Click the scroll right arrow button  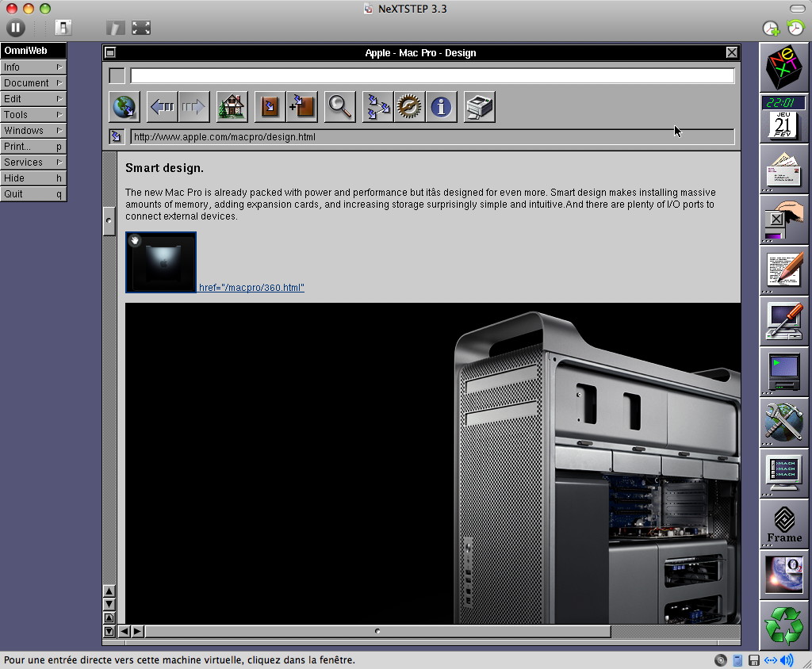point(137,631)
